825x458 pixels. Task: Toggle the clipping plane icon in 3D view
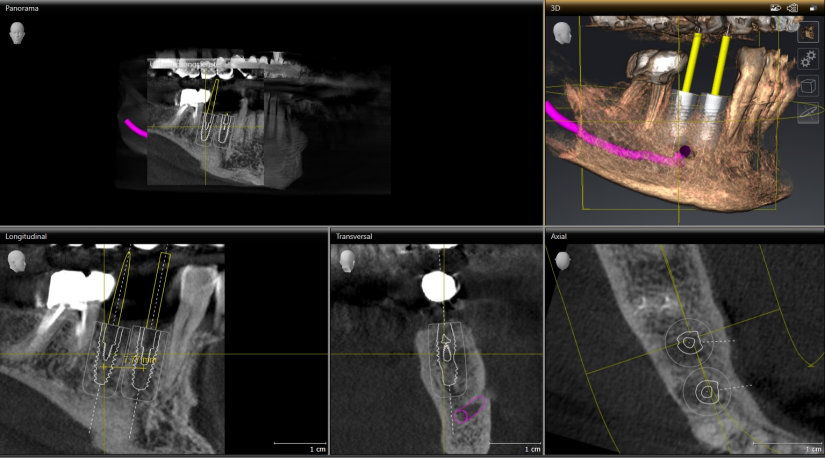point(809,113)
